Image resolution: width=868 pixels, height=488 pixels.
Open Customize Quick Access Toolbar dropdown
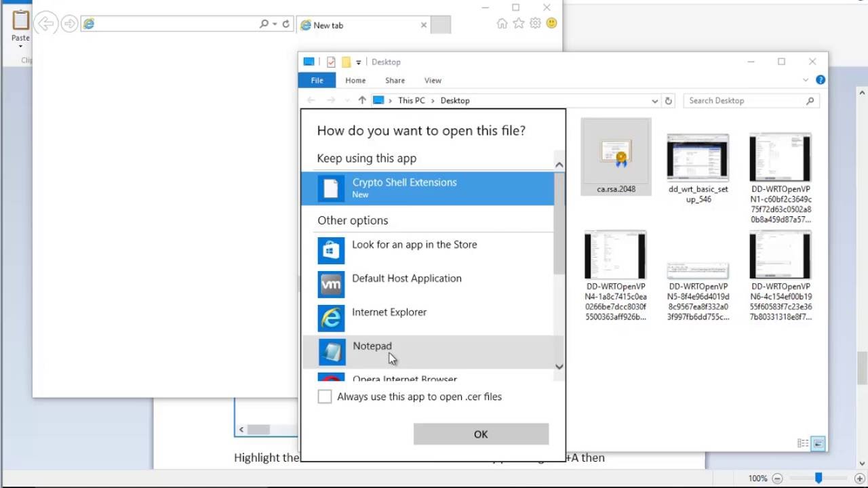point(358,62)
